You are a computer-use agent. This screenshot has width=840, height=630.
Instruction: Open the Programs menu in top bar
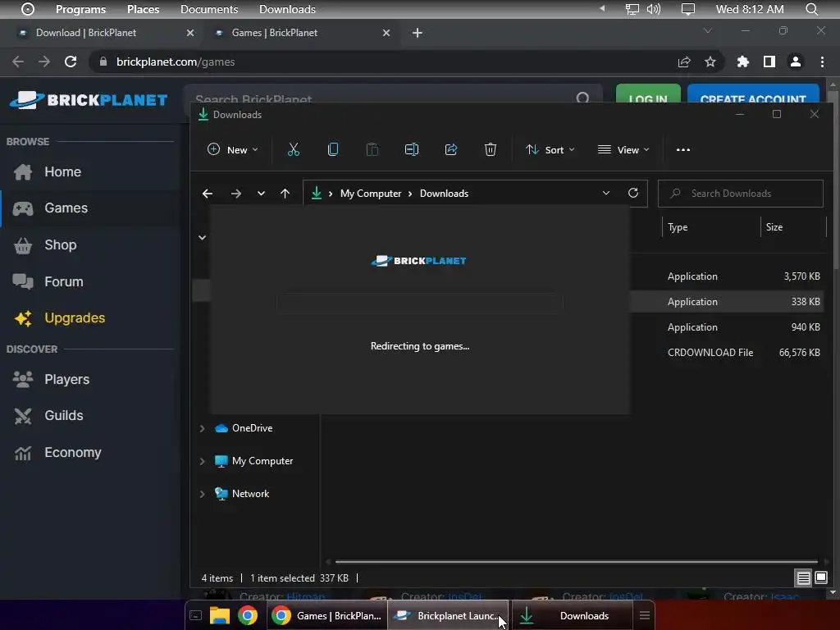pos(80,9)
